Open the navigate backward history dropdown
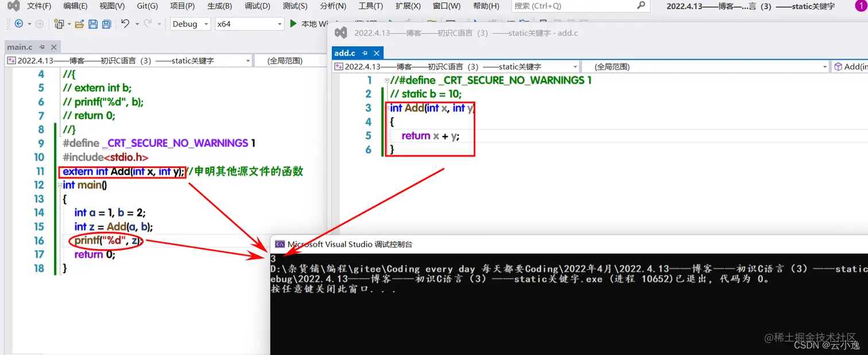 pos(29,24)
